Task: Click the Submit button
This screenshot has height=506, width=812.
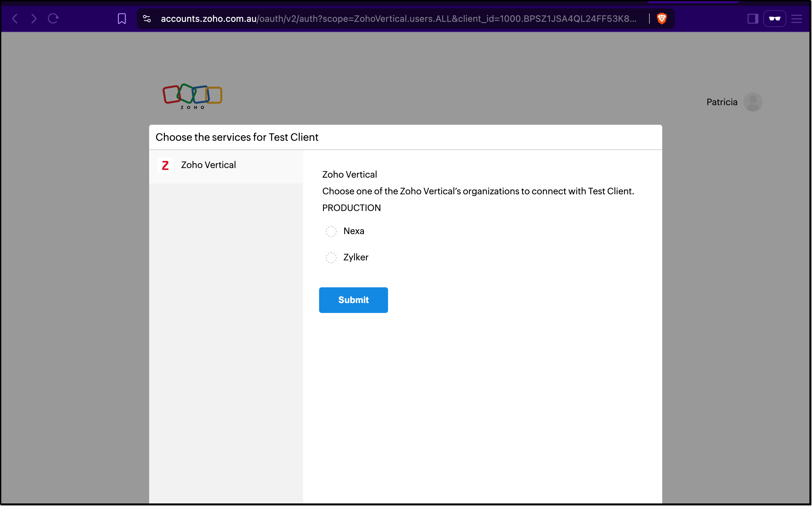Action: coord(353,300)
